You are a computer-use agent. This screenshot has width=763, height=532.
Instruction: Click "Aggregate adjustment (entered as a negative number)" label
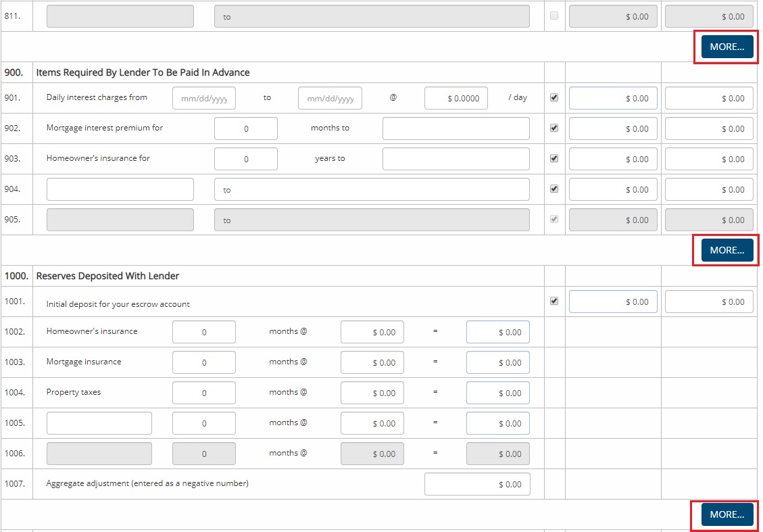(x=147, y=483)
